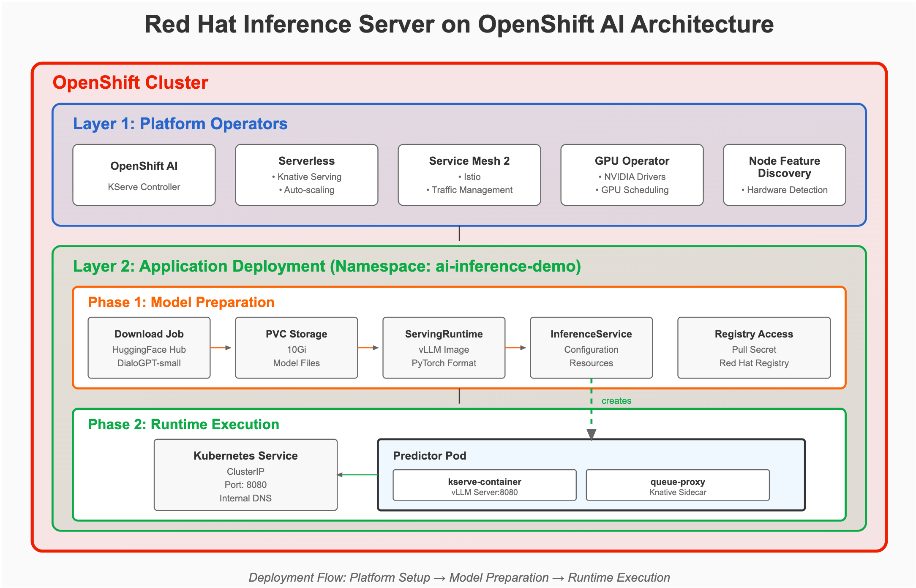Select the kserve-container box
916x588 pixels.
(x=484, y=485)
